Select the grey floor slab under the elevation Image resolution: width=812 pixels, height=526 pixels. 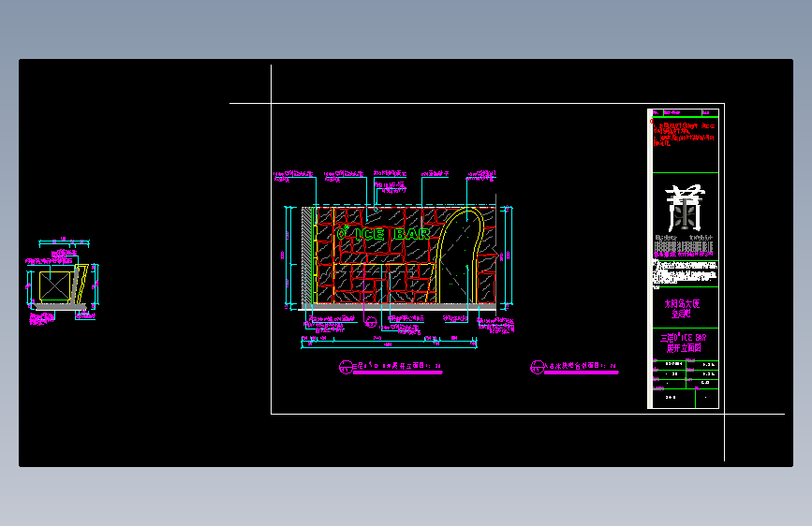tap(397, 307)
